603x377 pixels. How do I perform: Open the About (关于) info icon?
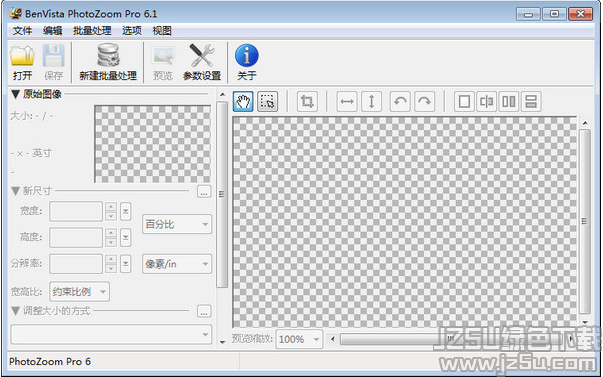point(247,55)
